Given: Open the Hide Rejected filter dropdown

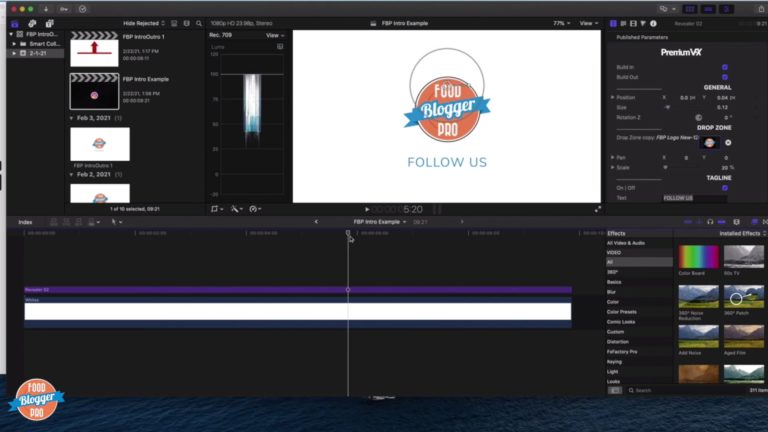Looking at the screenshot, I should pyautogui.click(x=144, y=22).
